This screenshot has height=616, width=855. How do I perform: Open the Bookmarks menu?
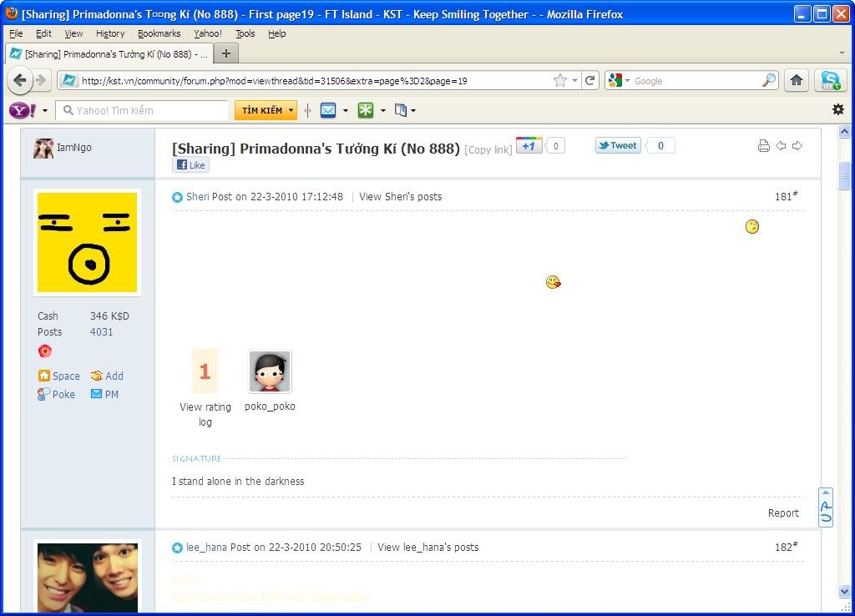159,33
